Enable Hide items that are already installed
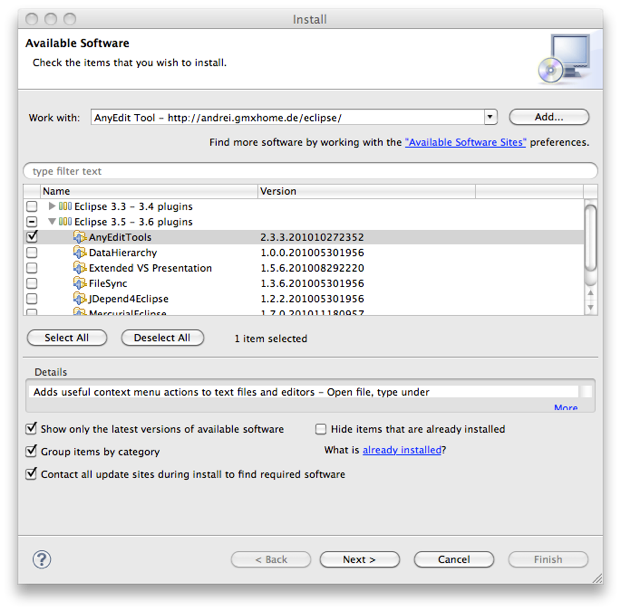The image size is (621, 611). point(320,429)
